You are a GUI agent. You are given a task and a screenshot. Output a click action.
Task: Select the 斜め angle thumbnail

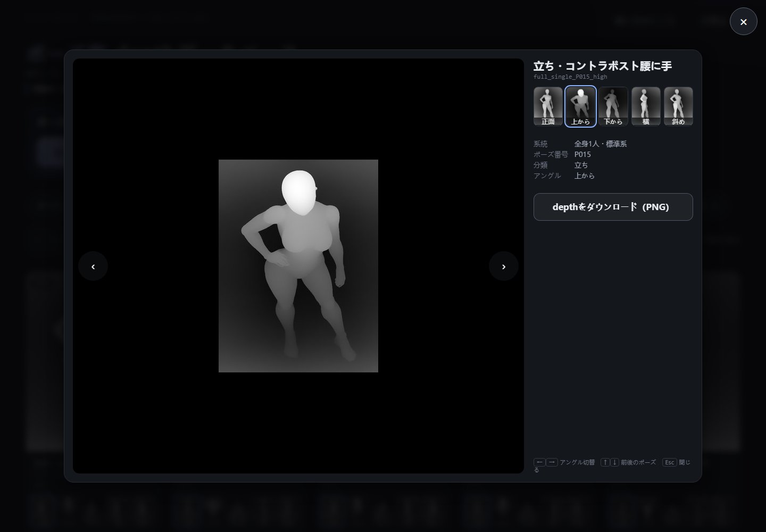[x=678, y=106]
